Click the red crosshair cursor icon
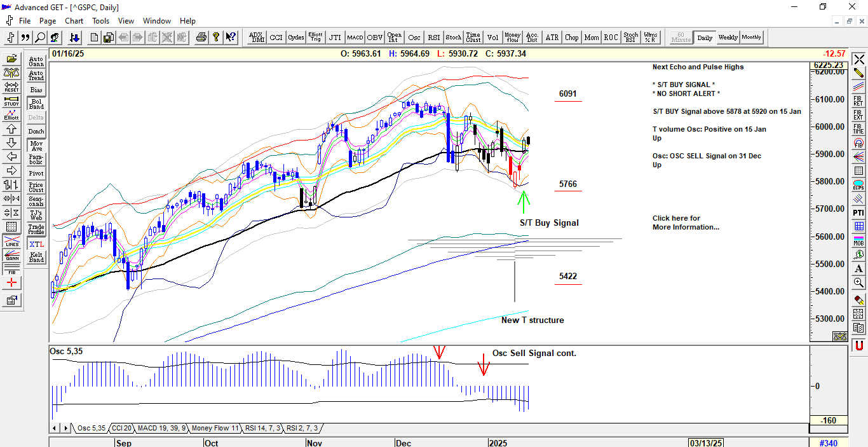Image resolution: width=868 pixels, height=447 pixels. [x=11, y=282]
